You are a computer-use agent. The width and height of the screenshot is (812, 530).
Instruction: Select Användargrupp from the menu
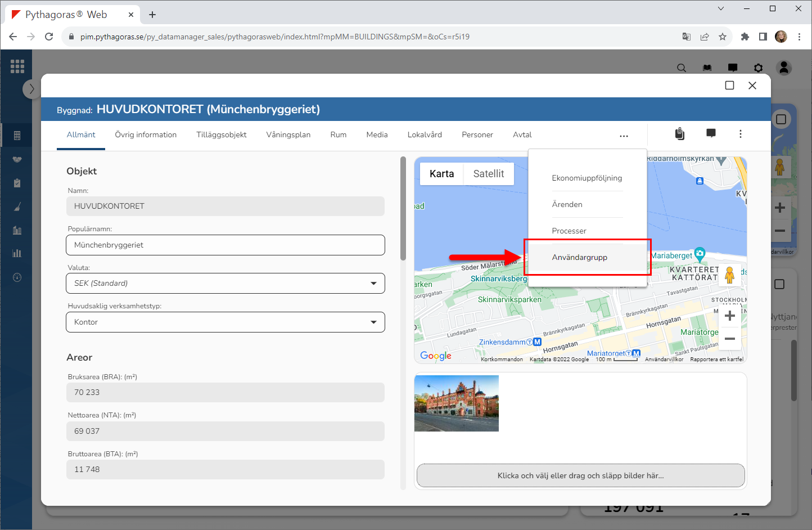pyautogui.click(x=580, y=257)
